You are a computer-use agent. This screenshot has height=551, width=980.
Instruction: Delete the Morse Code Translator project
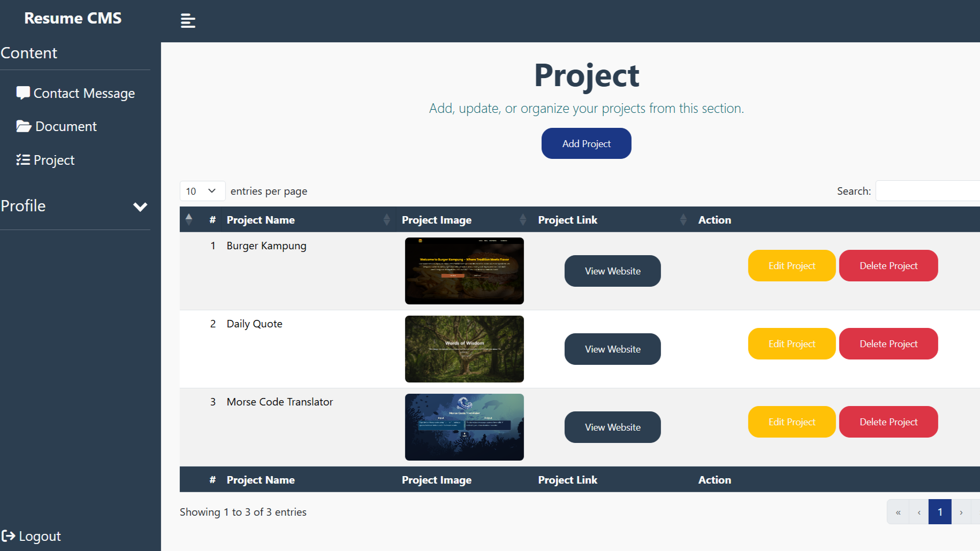point(888,422)
